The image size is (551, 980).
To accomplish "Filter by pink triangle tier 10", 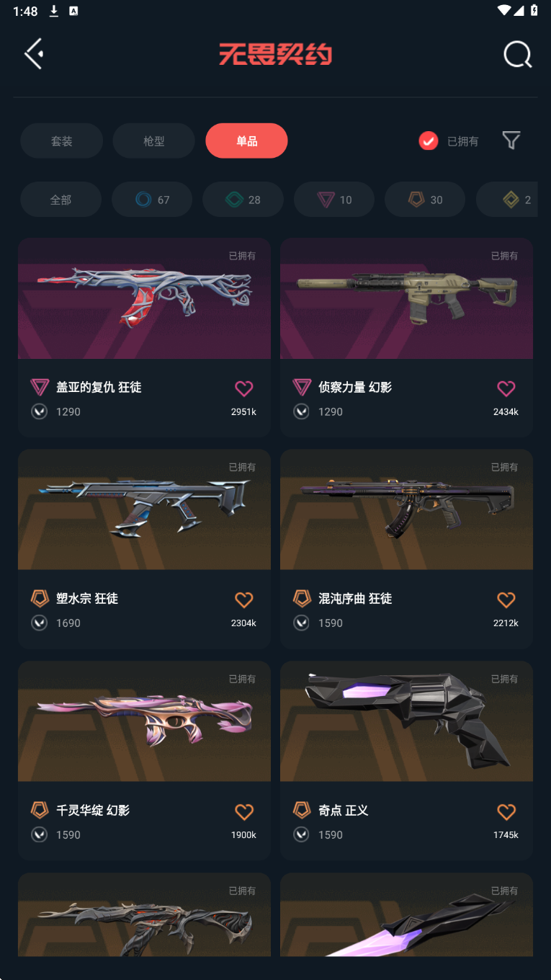I will [334, 200].
